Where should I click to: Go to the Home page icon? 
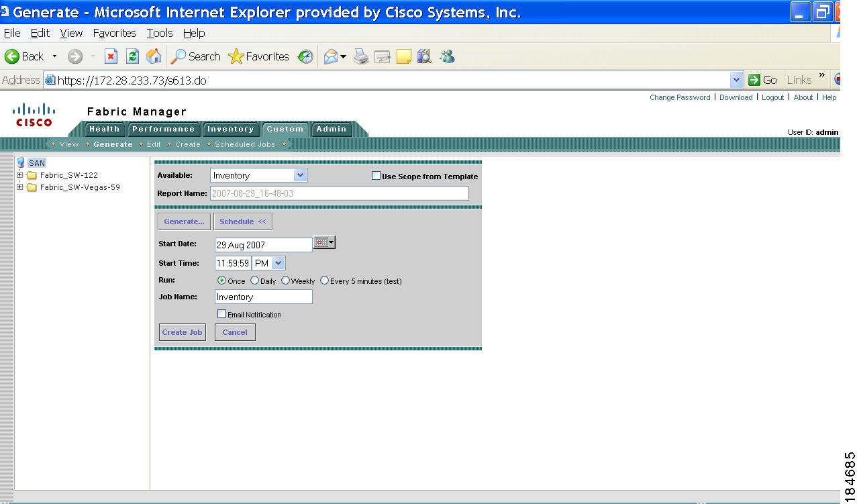(x=154, y=57)
